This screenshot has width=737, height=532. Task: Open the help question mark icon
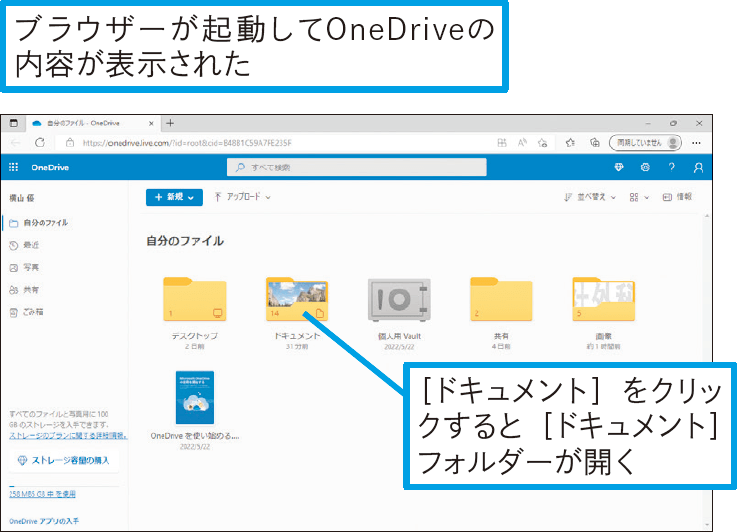[x=672, y=167]
